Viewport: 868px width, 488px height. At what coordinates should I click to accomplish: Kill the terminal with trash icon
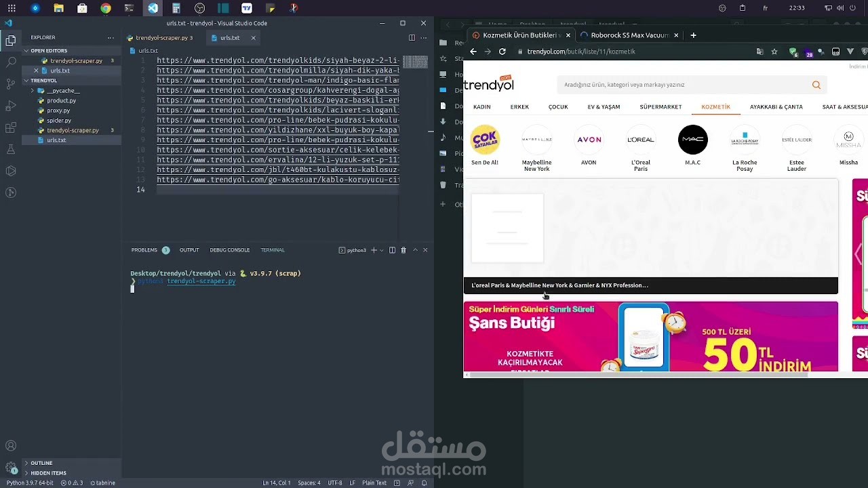point(403,250)
